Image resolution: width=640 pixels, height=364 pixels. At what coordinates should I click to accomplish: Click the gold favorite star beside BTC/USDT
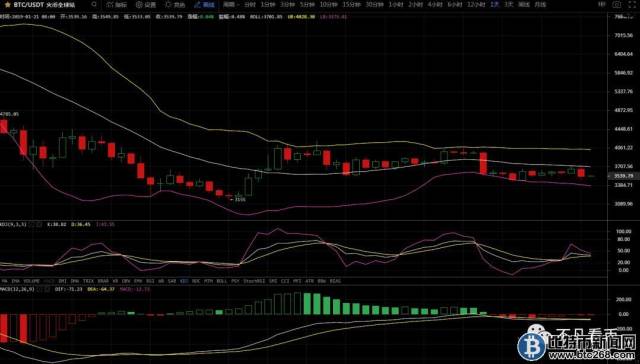tap(7, 5)
